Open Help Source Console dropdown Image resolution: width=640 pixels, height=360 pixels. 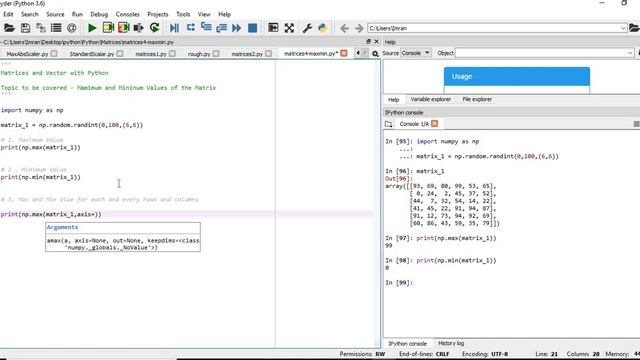[x=416, y=53]
